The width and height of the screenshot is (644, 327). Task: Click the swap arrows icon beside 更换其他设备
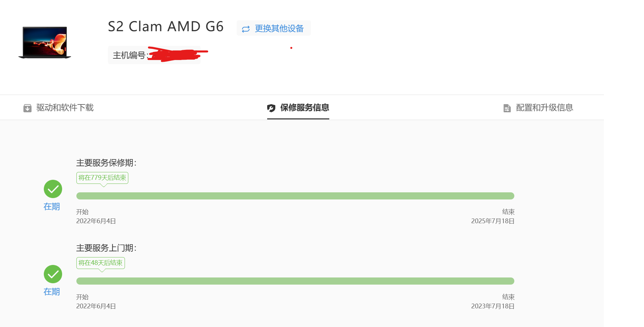[x=246, y=29]
